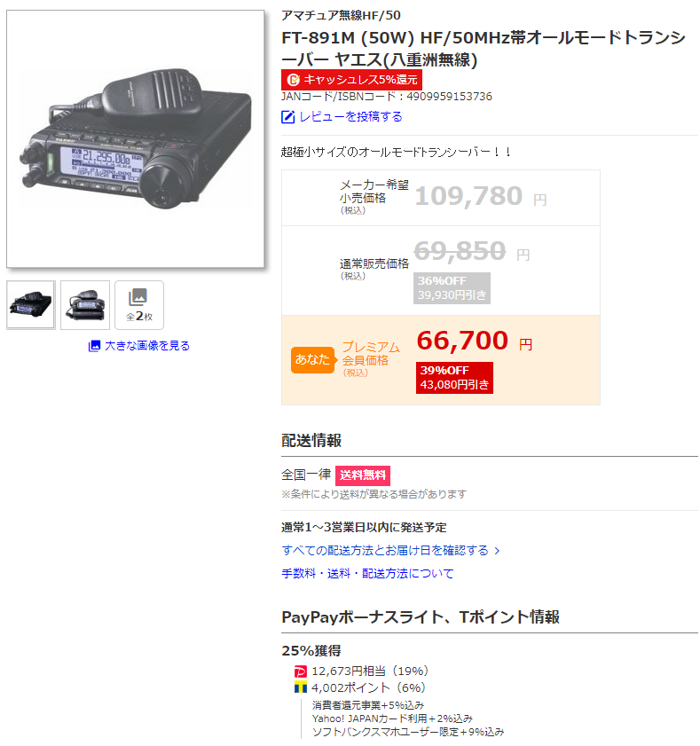Click the 66,700 円 premium member price
Image resolution: width=700 pixels, height=746 pixels.
[x=475, y=341]
